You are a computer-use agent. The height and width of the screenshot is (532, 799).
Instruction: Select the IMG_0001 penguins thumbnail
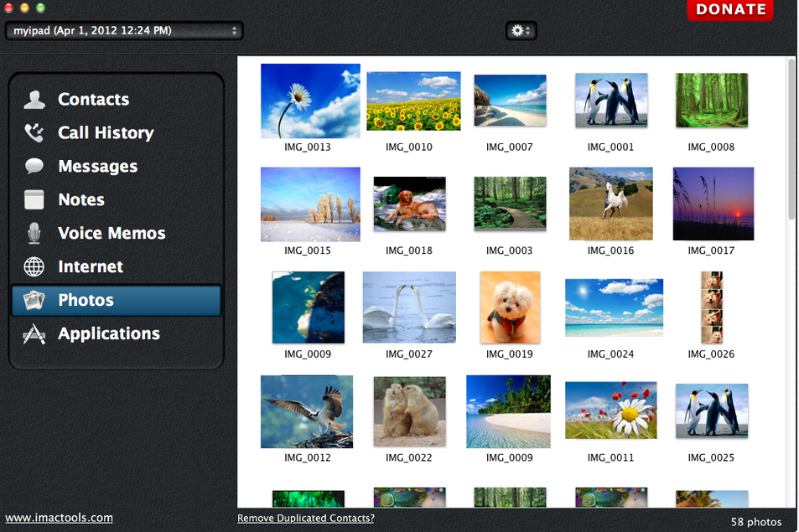point(611,101)
